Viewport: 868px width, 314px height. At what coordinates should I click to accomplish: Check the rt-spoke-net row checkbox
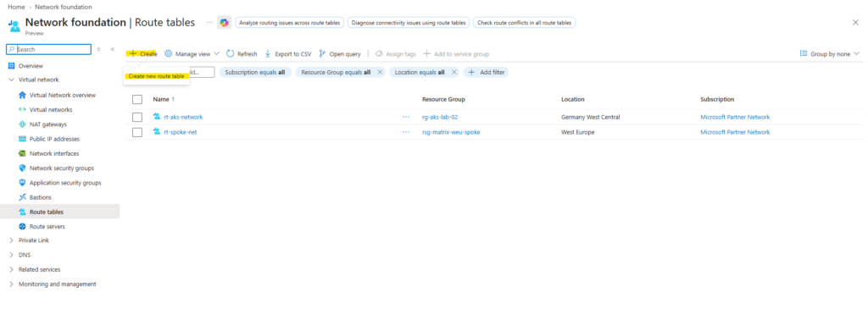137,132
